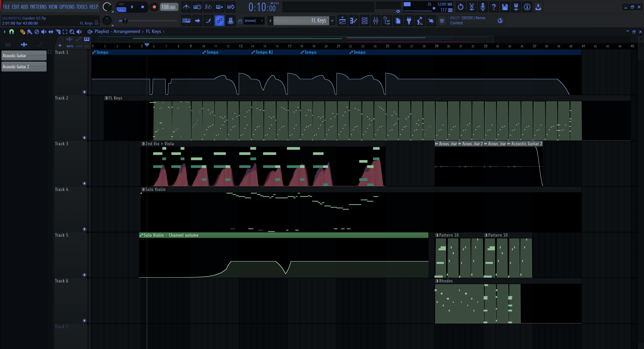The width and height of the screenshot is (644, 349).
Task: Select the Delete tool in playlist
Action: 37,32
